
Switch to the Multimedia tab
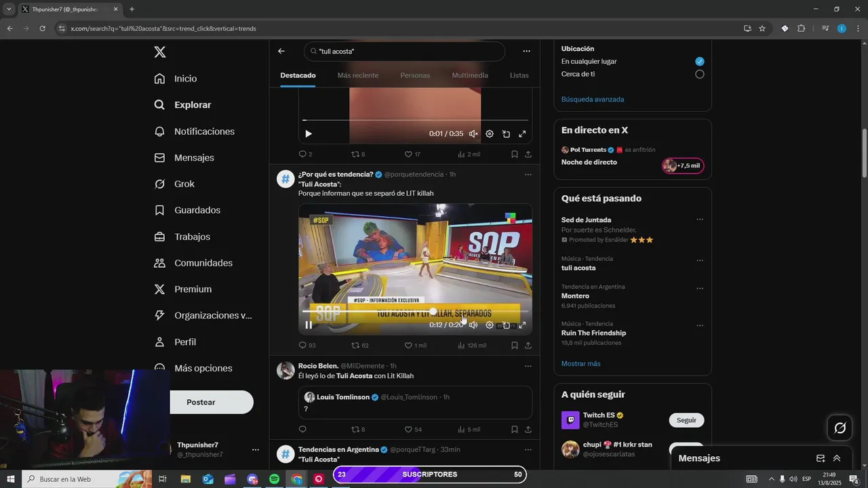pyautogui.click(x=470, y=75)
